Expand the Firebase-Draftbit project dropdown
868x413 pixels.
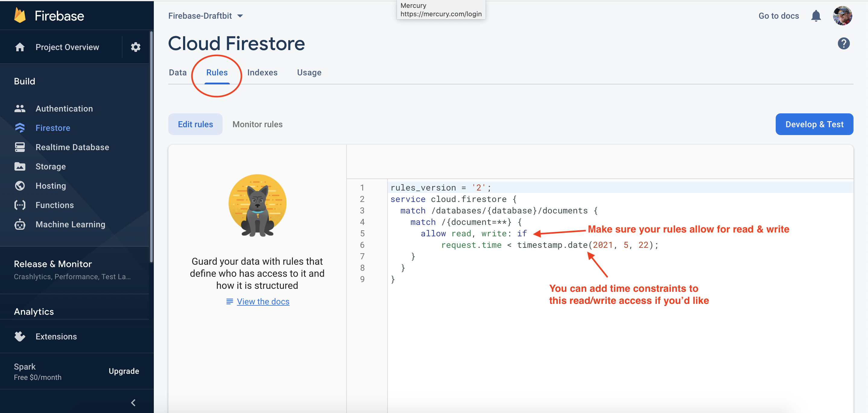(240, 16)
